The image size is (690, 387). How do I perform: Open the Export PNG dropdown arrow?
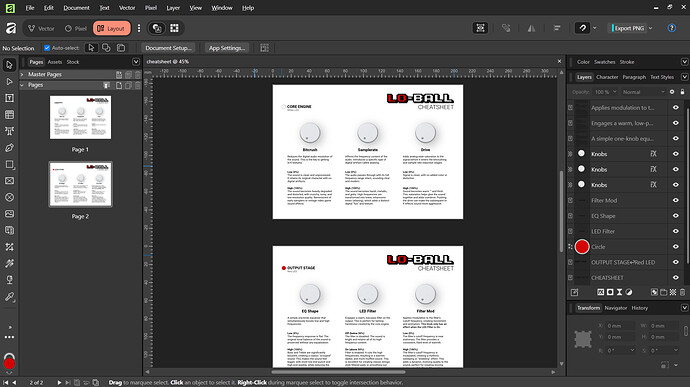tap(651, 28)
